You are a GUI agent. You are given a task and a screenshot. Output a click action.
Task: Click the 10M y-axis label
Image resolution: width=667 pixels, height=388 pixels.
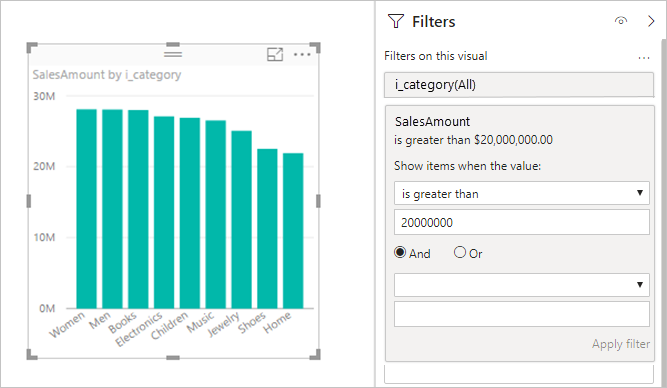44,237
